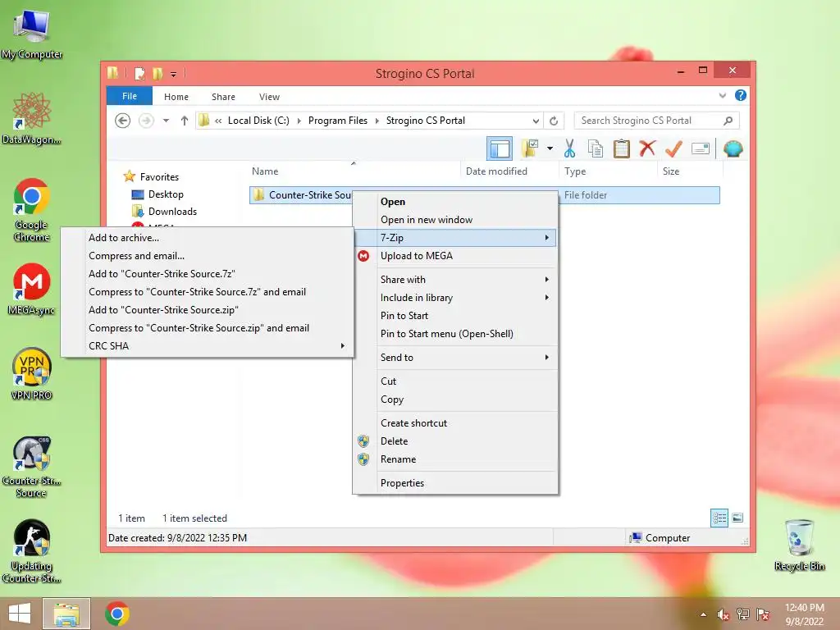Toggle the preview pane toolbar icon
This screenshot has width=840, height=630.
[x=500, y=148]
